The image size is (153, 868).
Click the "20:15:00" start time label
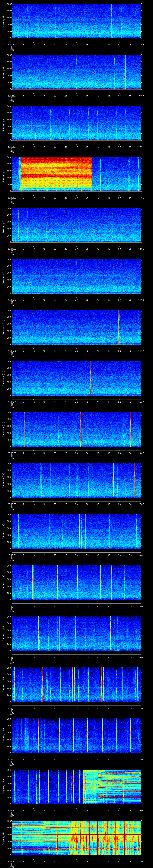(12, 453)
